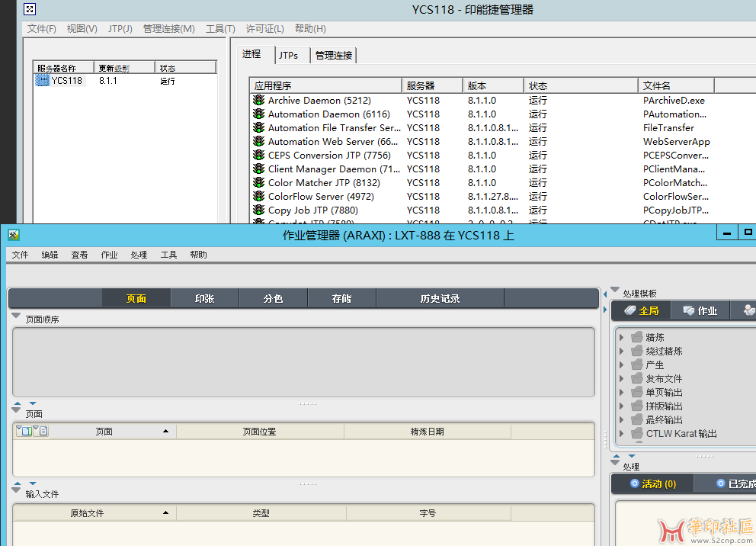Open 处理 menu in 作业管理器
756x546 pixels.
tap(139, 255)
